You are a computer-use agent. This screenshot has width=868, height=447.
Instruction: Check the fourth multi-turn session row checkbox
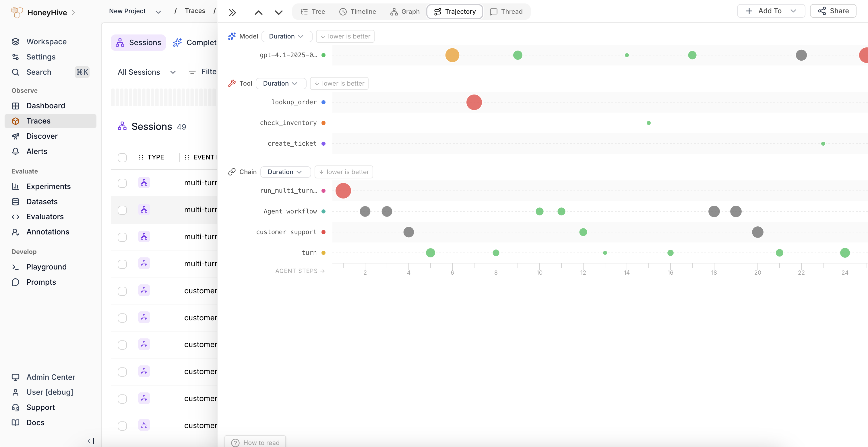pos(122,264)
